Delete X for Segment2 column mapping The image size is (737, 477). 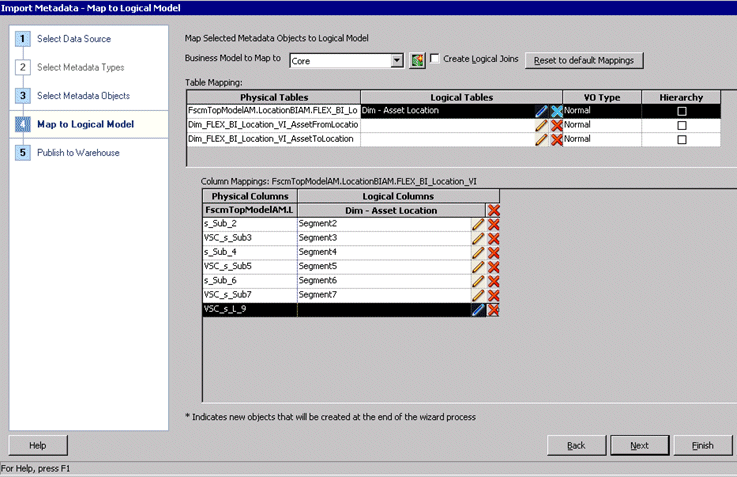point(494,224)
